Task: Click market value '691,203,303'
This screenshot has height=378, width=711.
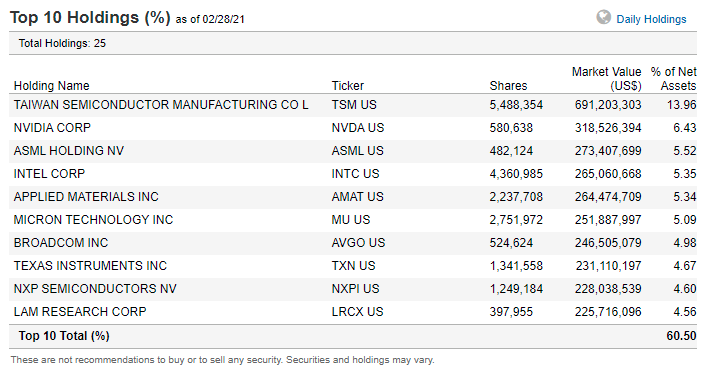Action: (x=608, y=105)
